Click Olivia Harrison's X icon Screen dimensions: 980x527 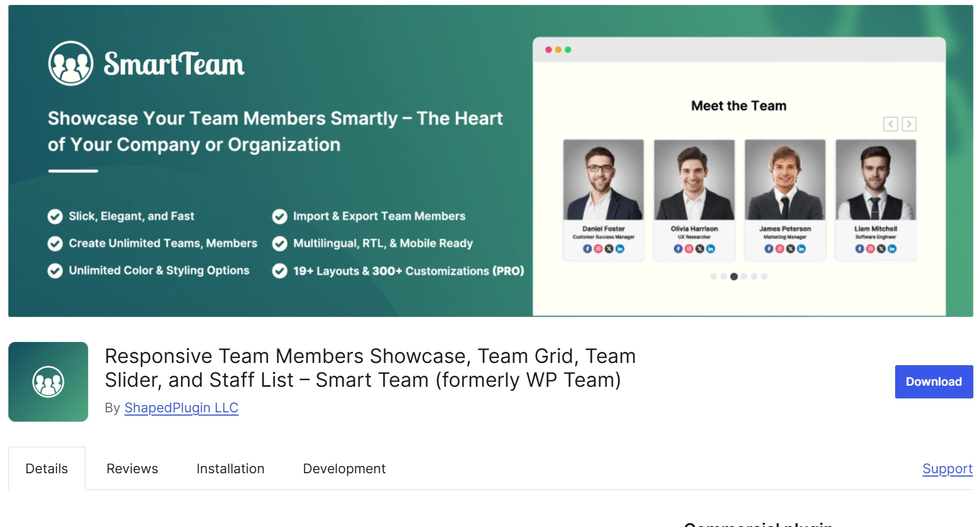[x=700, y=249]
